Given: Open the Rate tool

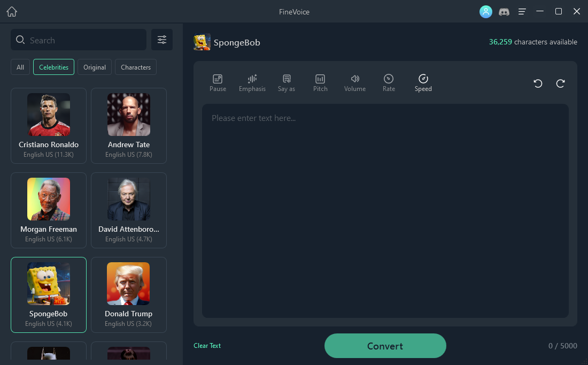Looking at the screenshot, I should [x=389, y=83].
